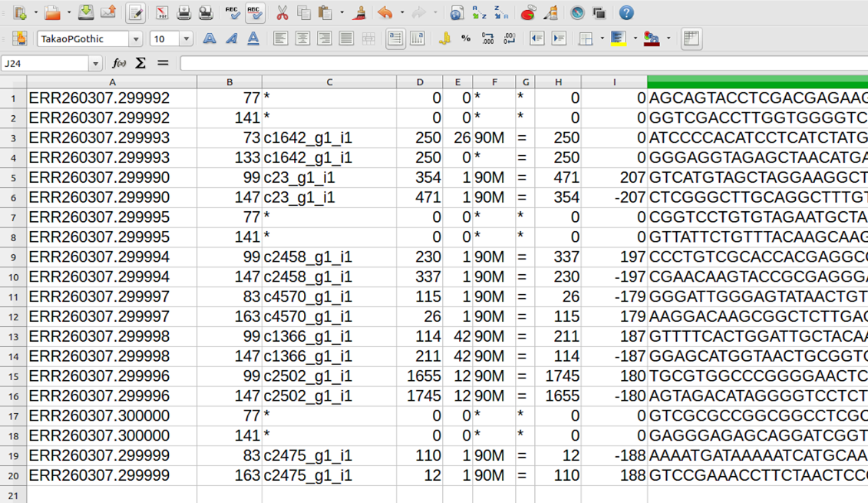Open the Function Wizard
The width and height of the screenshot is (868, 503).
(x=118, y=63)
